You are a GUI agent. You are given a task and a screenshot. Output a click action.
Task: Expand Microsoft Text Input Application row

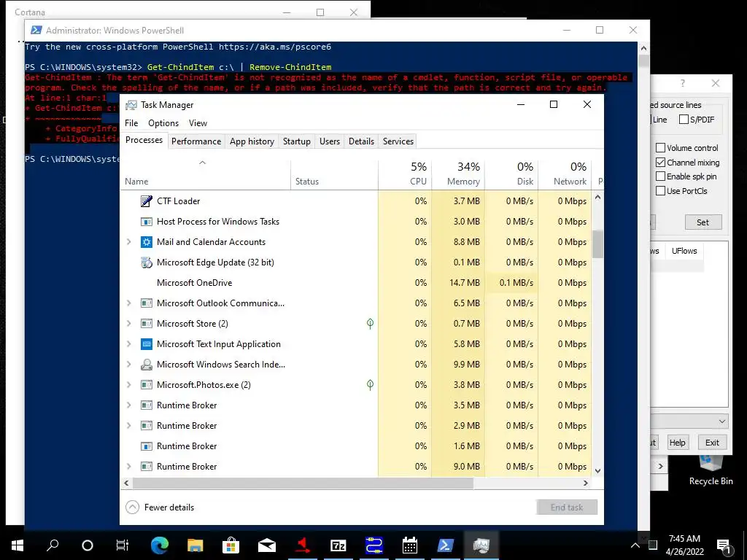point(128,344)
